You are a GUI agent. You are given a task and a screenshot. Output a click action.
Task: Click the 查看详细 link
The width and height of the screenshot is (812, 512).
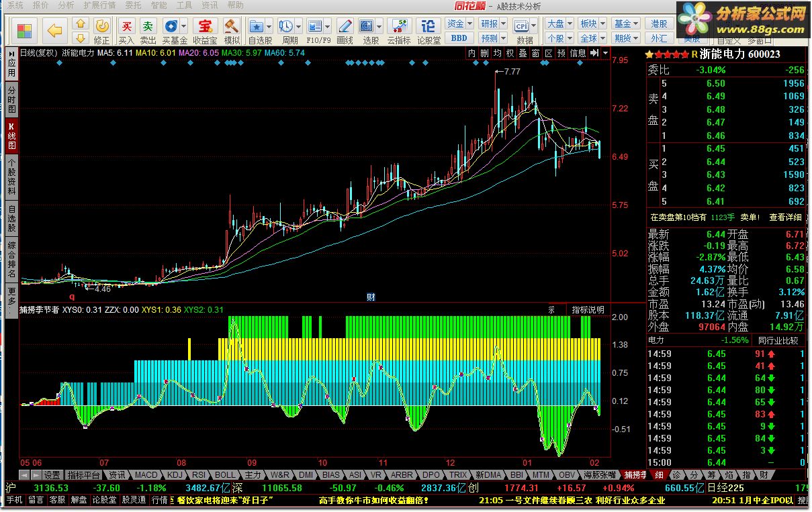pos(785,217)
